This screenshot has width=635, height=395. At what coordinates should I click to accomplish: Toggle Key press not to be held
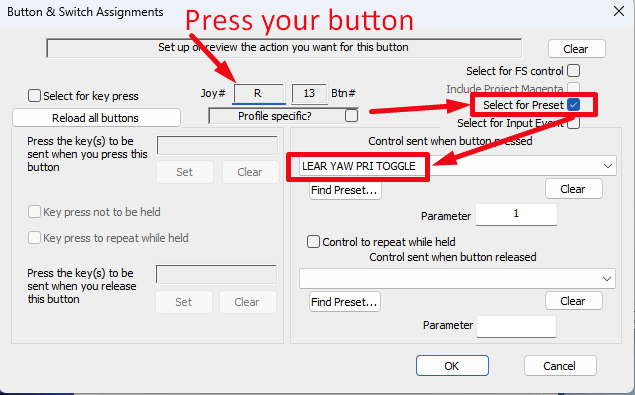tap(34, 212)
